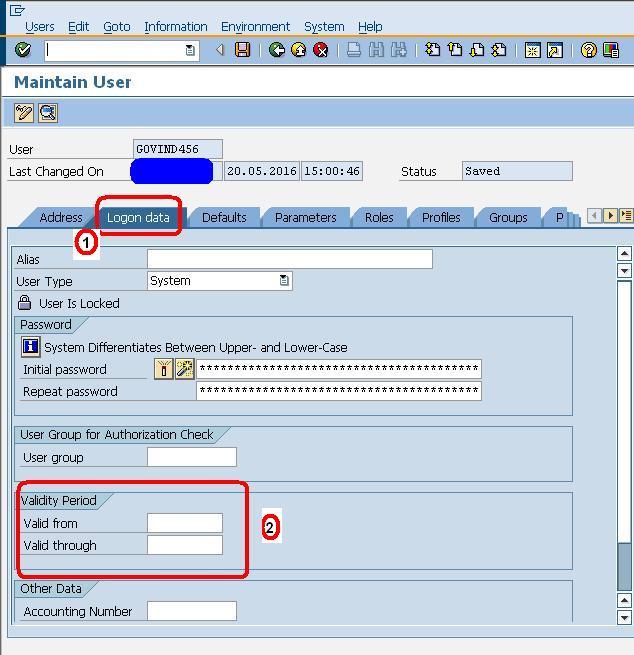Click the green checkmark Enter icon
The width and height of the screenshot is (634, 655).
(23, 50)
